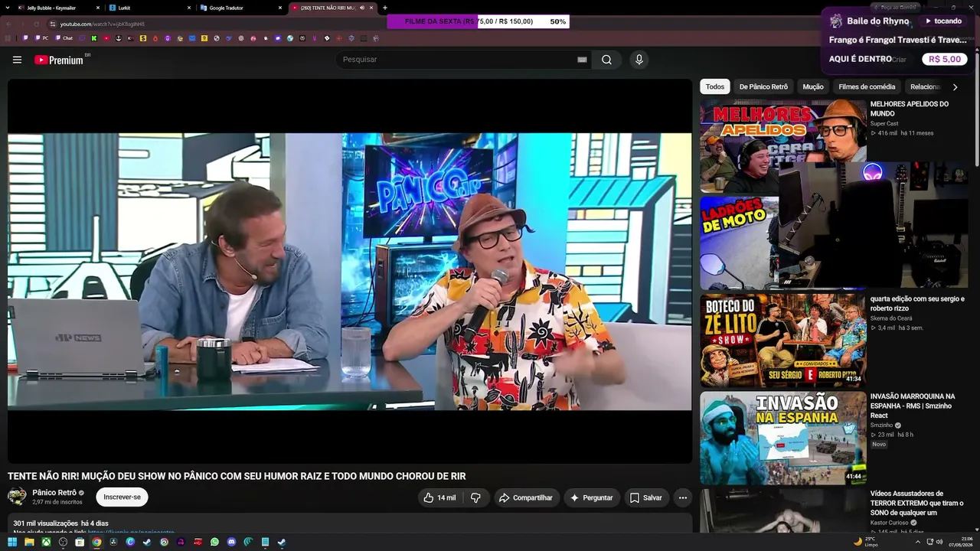Click the Super Cast channel name
This screenshot has height=551, width=980.
(x=884, y=123)
